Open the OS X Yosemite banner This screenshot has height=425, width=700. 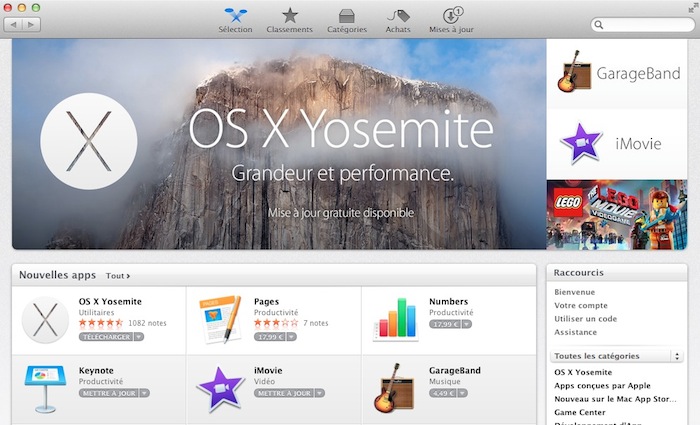(279, 144)
